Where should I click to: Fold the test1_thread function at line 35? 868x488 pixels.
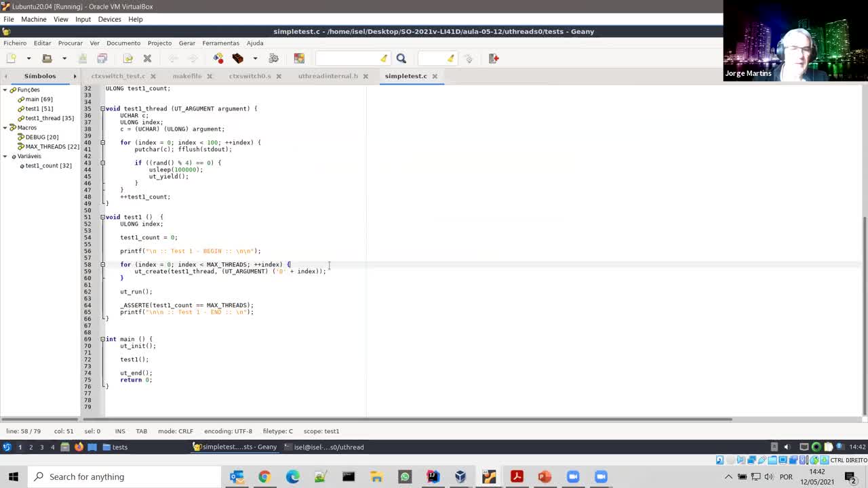(102, 108)
